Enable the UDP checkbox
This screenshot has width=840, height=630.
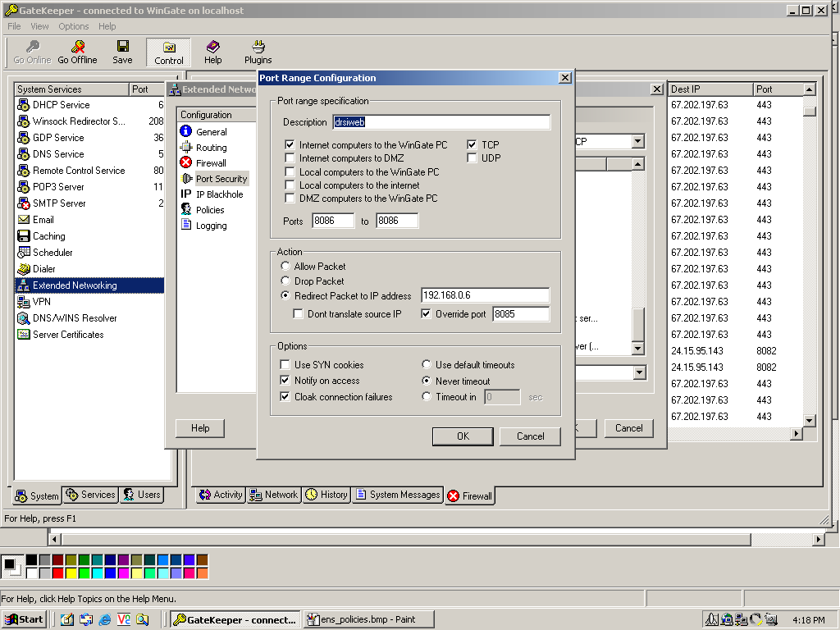[x=472, y=158]
